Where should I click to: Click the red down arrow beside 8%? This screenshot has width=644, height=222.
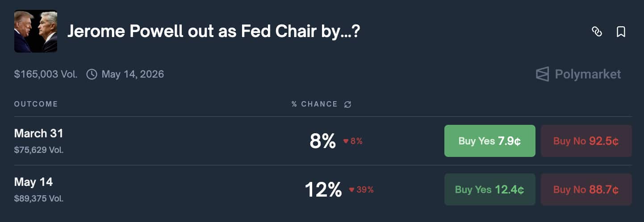(x=346, y=141)
